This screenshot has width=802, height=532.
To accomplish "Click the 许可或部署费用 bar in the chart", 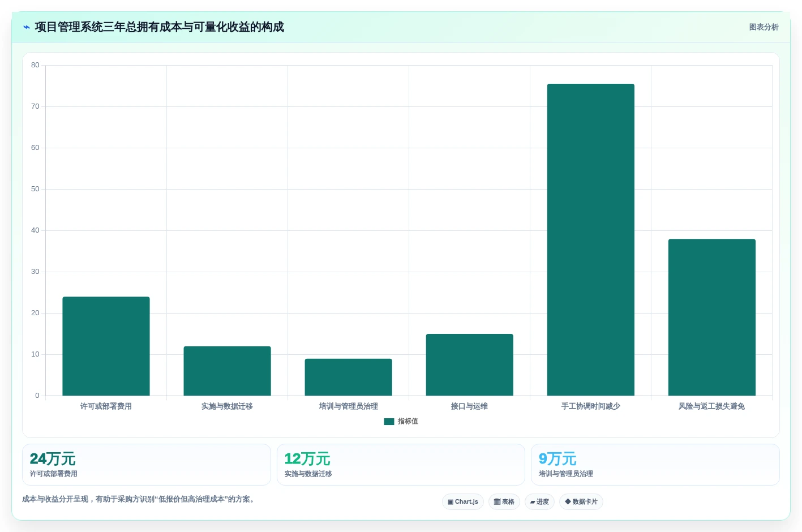I will [x=106, y=346].
